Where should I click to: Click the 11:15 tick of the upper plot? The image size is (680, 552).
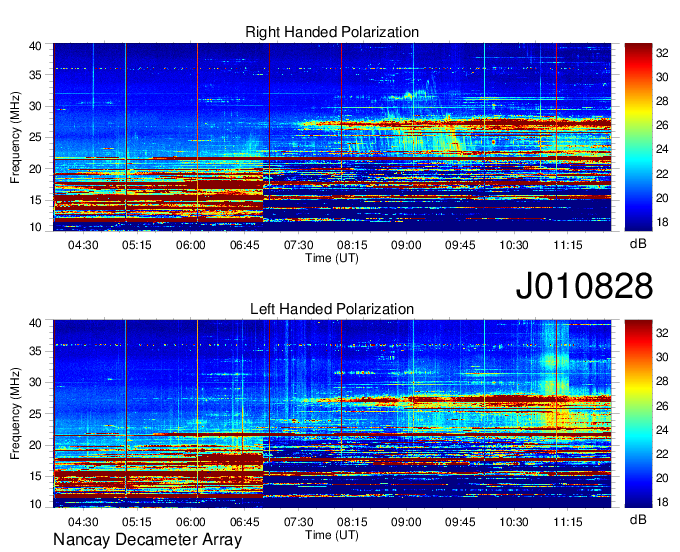(568, 245)
